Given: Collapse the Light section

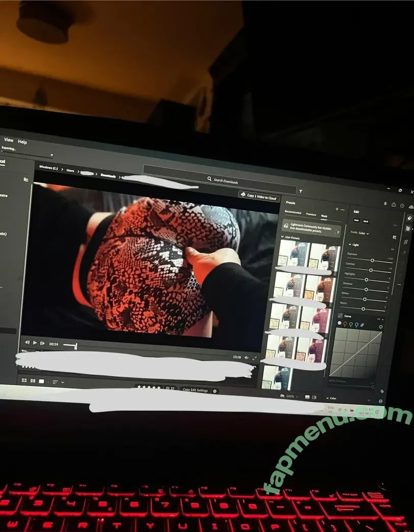Looking at the screenshot, I should 350,245.
